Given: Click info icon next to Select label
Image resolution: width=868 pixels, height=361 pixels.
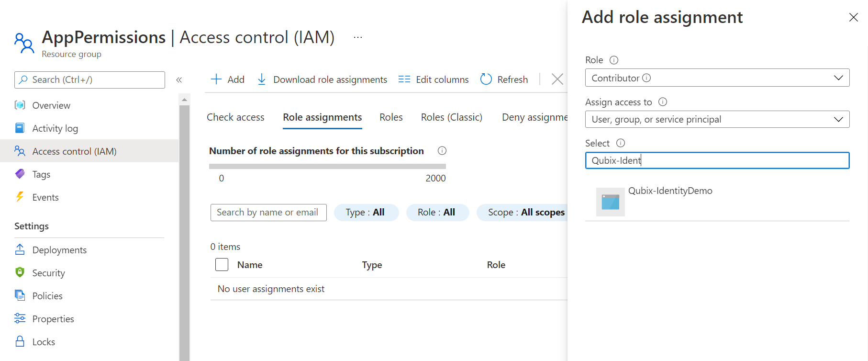Looking at the screenshot, I should (x=621, y=143).
